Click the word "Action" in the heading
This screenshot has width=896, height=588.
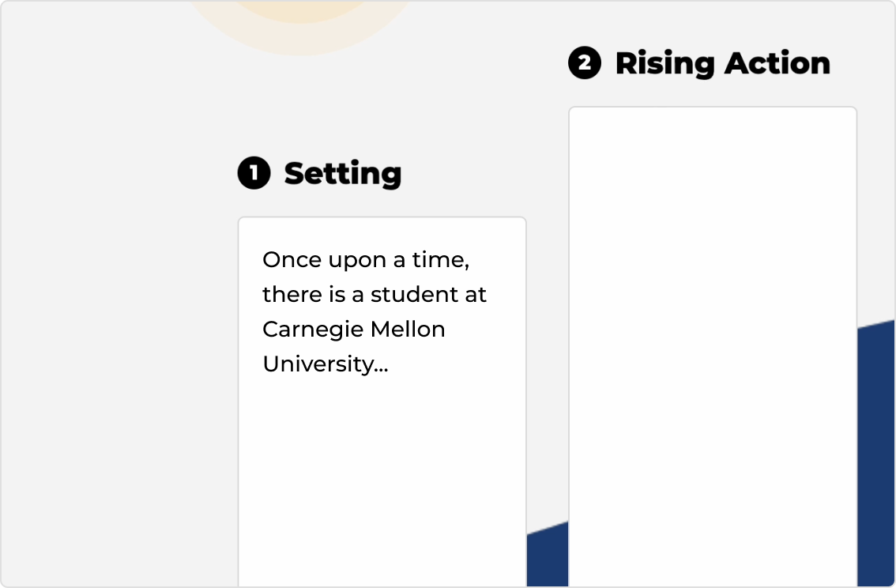click(777, 63)
